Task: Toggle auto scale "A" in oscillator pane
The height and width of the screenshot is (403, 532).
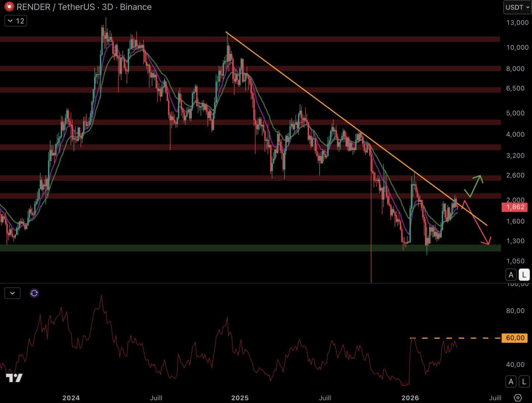Action: pos(511,381)
